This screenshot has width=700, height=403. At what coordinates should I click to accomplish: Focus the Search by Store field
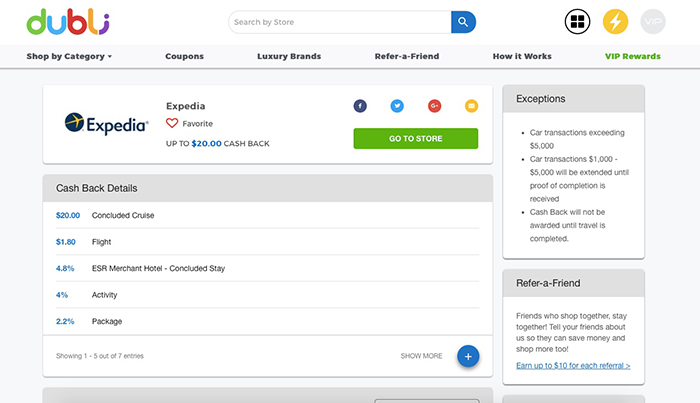[x=340, y=22]
